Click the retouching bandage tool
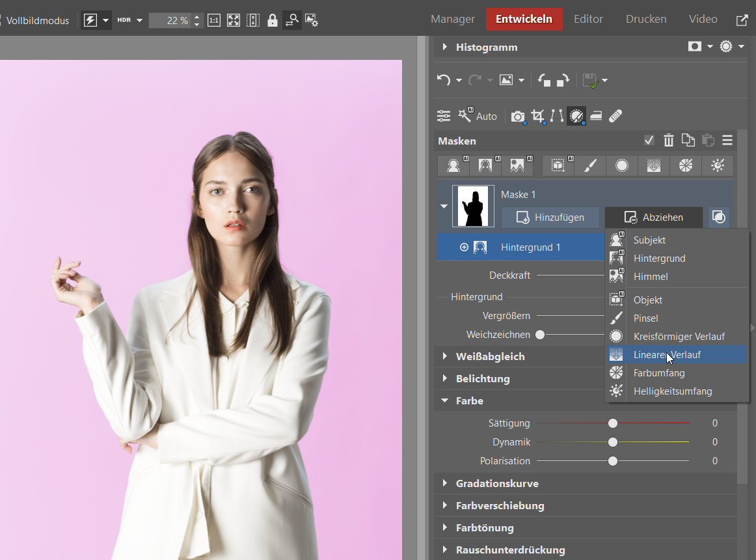 (615, 116)
